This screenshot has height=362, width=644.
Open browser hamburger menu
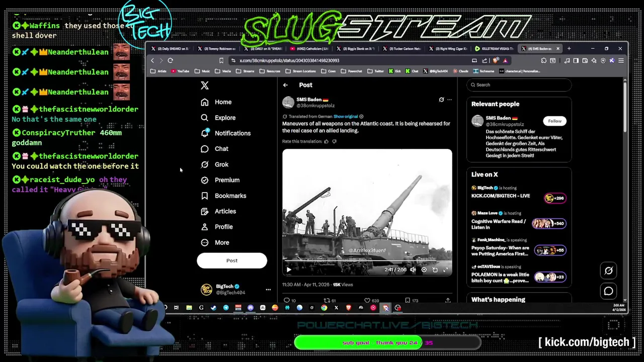point(621,60)
